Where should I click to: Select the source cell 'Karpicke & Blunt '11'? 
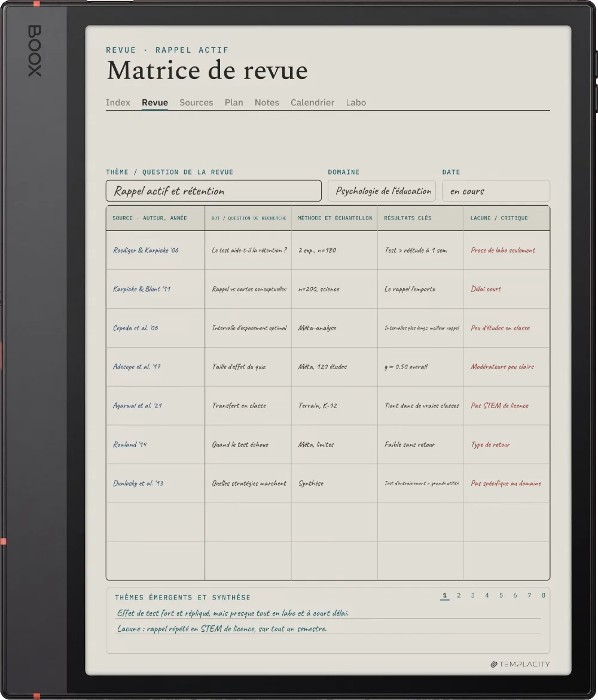(155, 289)
